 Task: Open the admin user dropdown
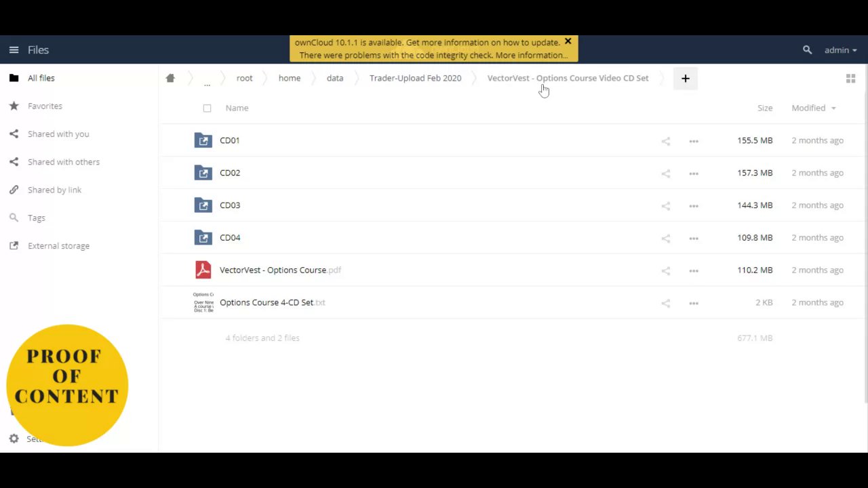point(841,50)
